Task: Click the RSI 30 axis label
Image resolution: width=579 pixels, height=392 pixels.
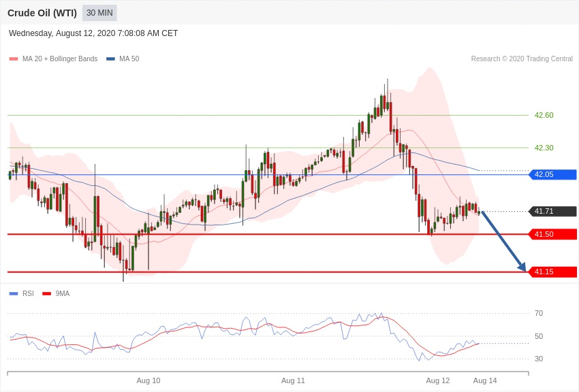Action: [539, 359]
